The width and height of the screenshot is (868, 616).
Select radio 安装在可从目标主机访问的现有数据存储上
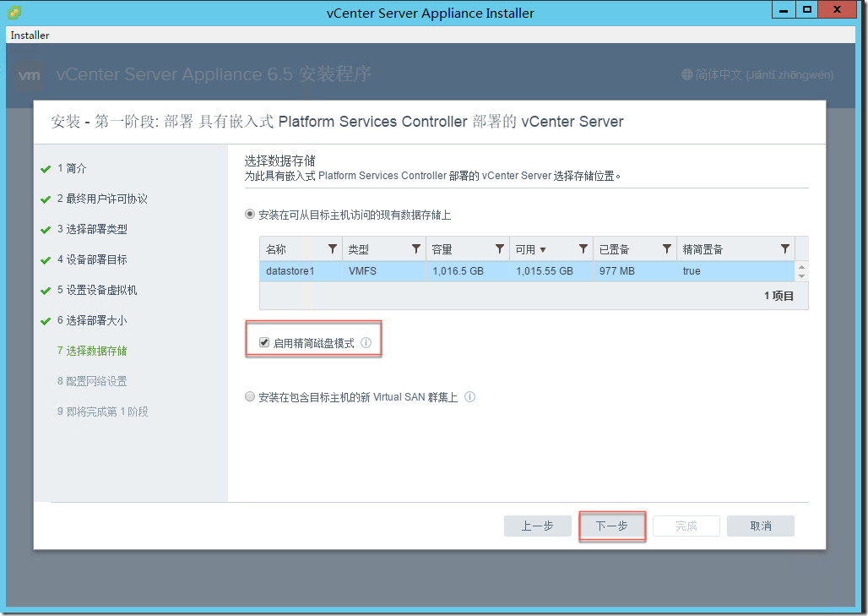point(250,214)
